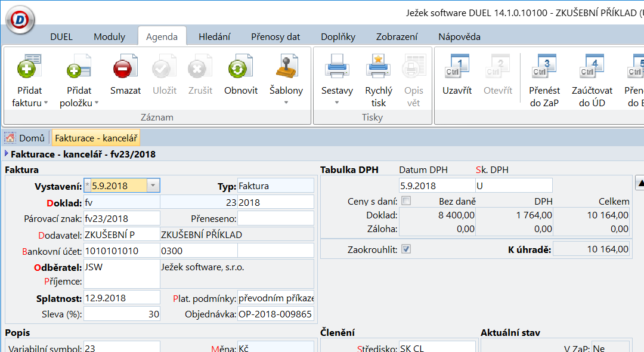Click the Opis vět icon
644x352 pixels.
414,67
